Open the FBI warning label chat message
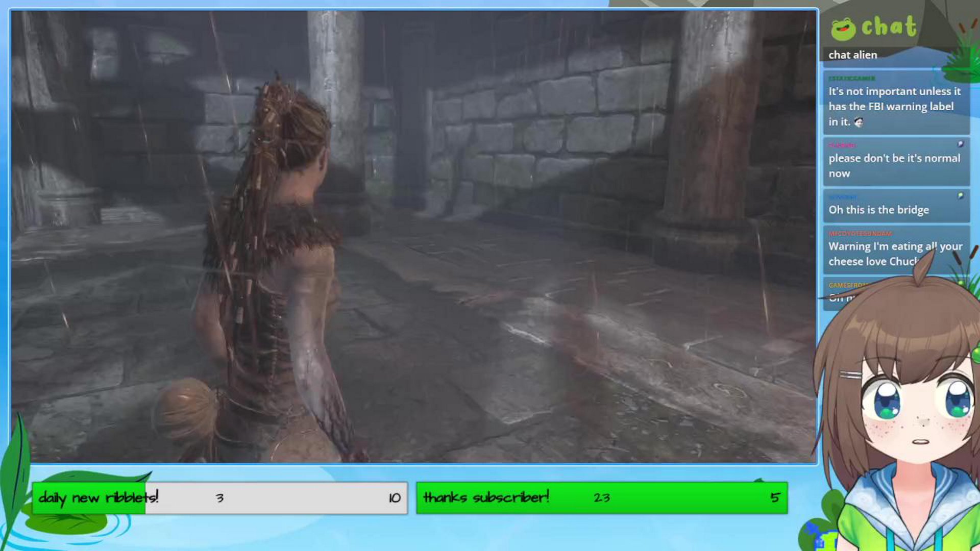980x551 pixels. 894,106
